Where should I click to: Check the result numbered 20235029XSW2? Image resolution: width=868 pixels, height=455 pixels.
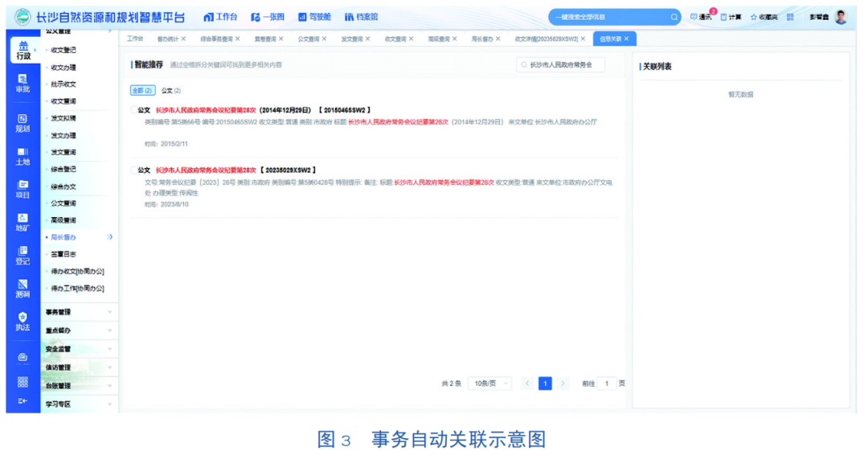pos(133,170)
